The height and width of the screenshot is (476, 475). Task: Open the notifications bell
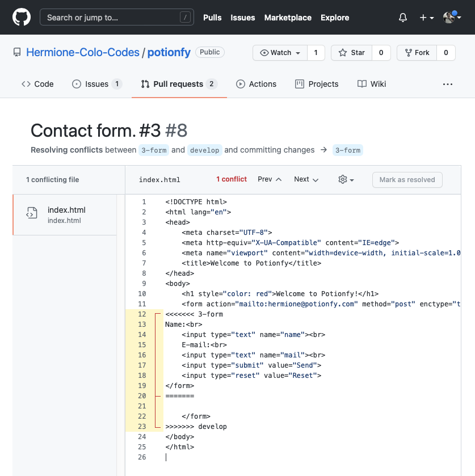point(403,18)
